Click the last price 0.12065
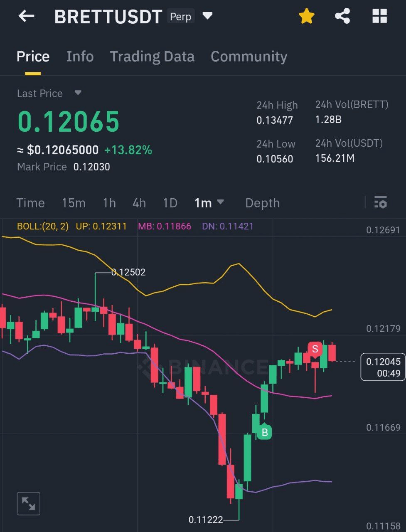Screen dimensions: 406x532 [x=69, y=121]
